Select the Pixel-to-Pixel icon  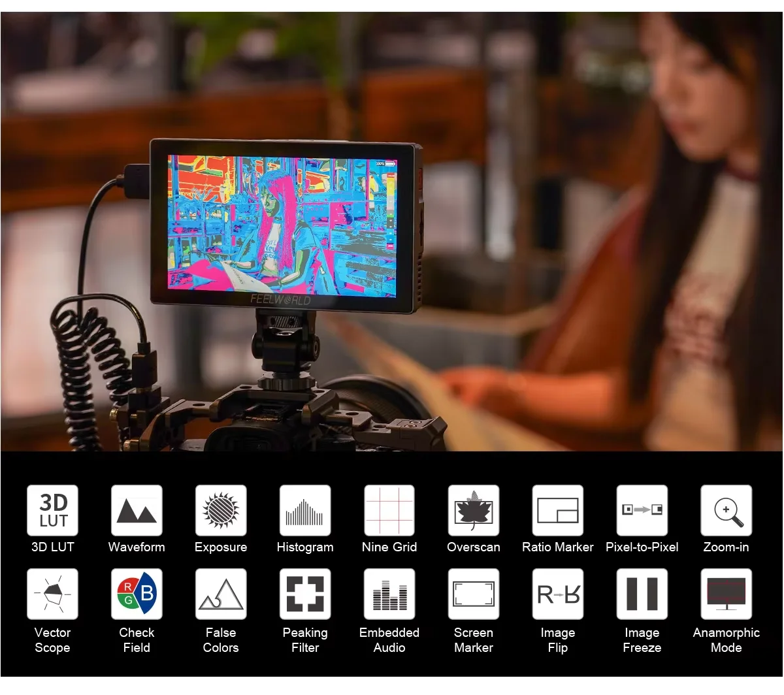click(x=642, y=510)
